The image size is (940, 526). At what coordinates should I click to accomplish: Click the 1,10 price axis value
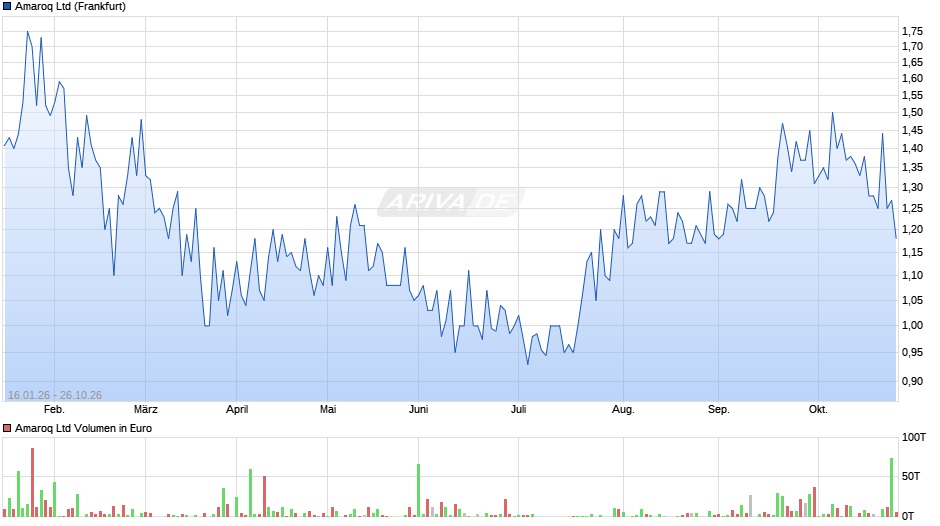tap(912, 275)
